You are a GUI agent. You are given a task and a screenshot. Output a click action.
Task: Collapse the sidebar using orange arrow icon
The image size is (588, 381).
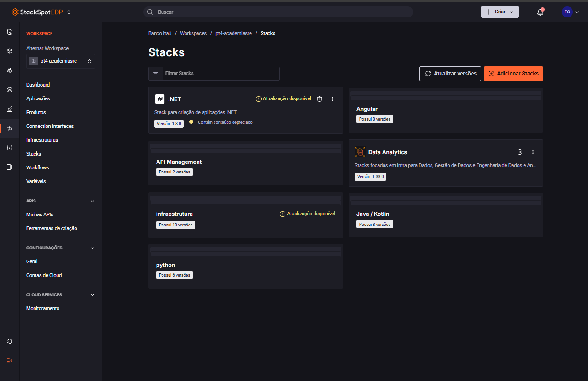(x=9, y=361)
